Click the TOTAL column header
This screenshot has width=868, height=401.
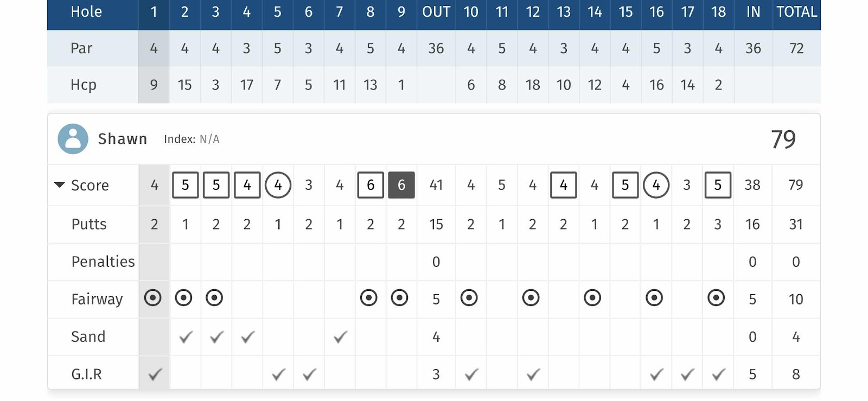click(x=796, y=12)
